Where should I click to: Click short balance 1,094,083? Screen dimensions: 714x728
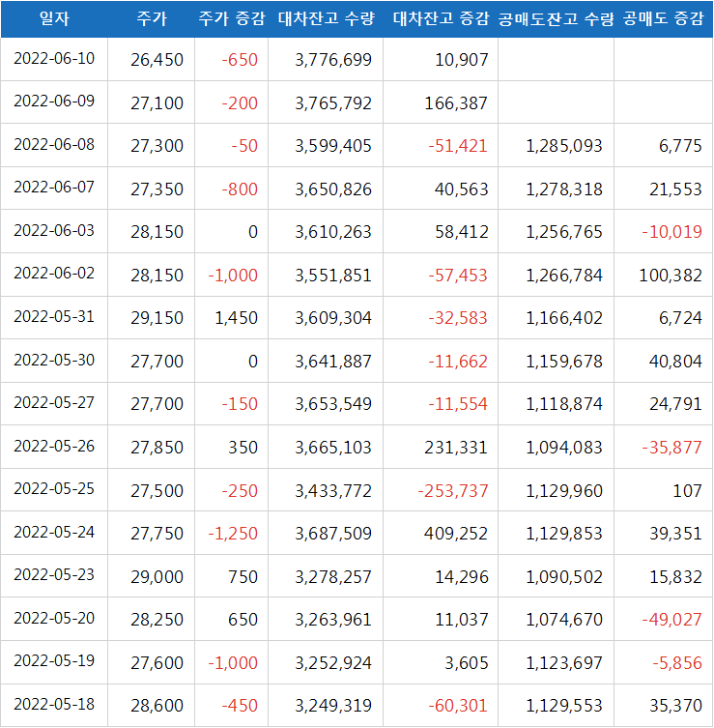[x=564, y=448]
